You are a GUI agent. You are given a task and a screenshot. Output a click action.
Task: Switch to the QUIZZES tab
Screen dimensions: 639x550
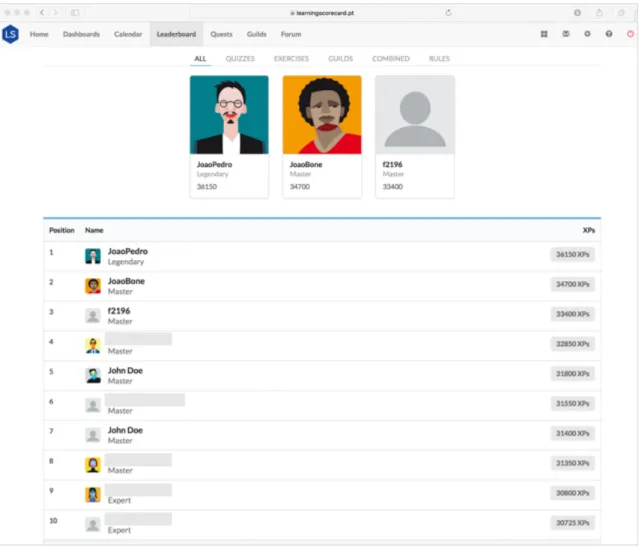point(240,59)
